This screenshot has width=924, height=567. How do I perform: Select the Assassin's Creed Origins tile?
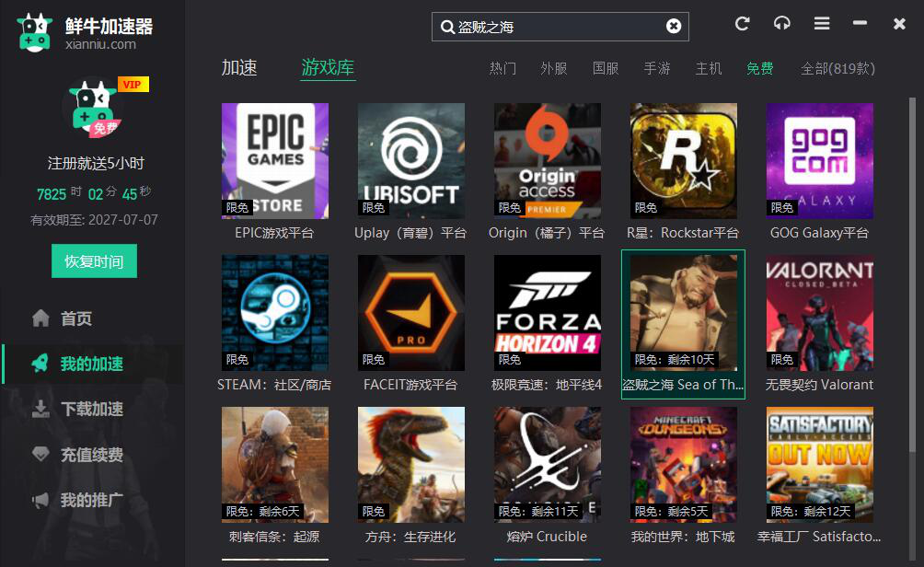[275, 465]
